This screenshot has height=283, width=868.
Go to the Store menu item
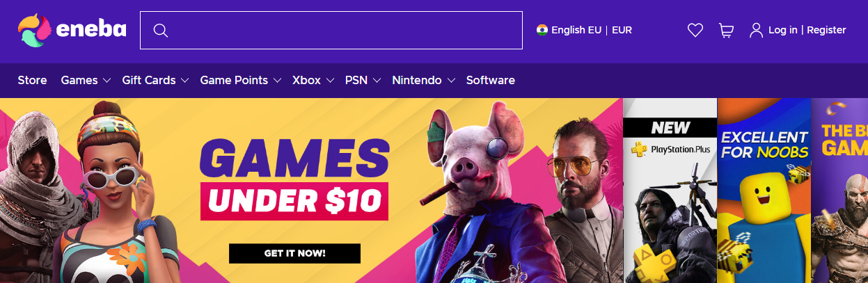32,80
